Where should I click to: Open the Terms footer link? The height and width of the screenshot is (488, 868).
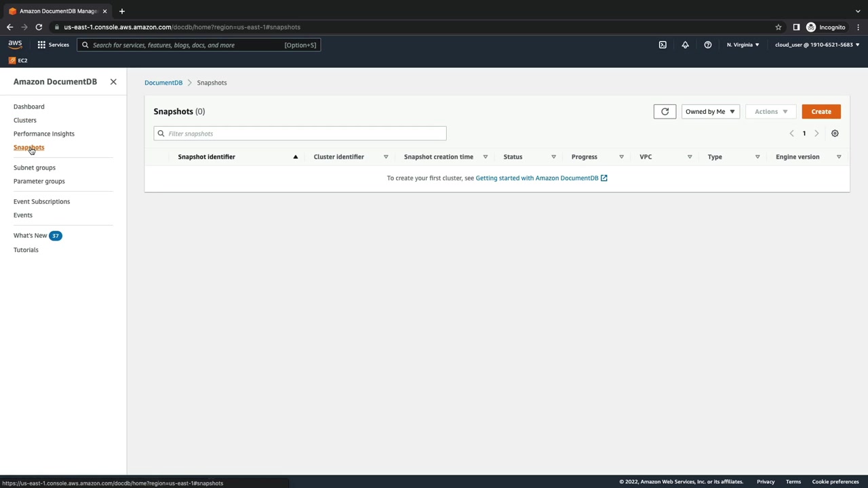pos(793,482)
